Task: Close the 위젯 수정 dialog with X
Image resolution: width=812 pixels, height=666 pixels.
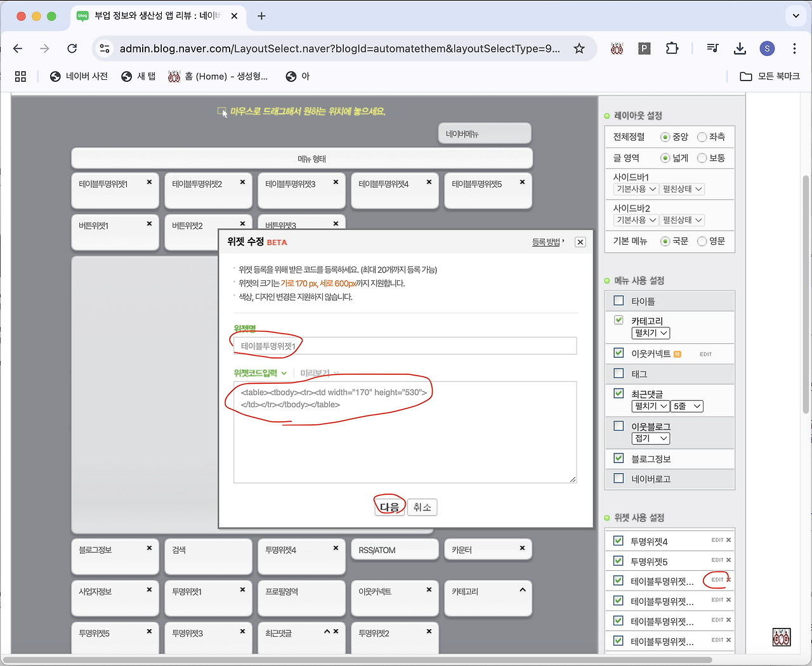Action: tap(580, 242)
